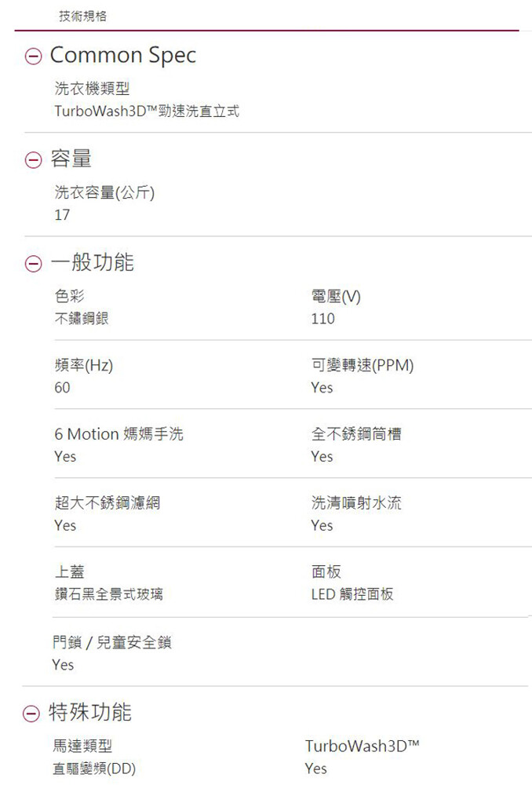
Task: Click the TurboWash3D™勁速洗直立式 value
Action: click(147, 111)
